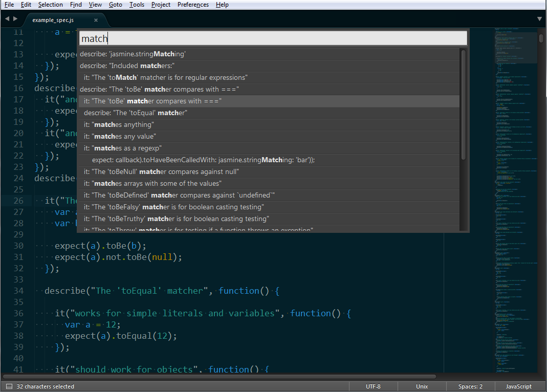Select the 'toBeTruthy' matcher result

tap(269, 219)
